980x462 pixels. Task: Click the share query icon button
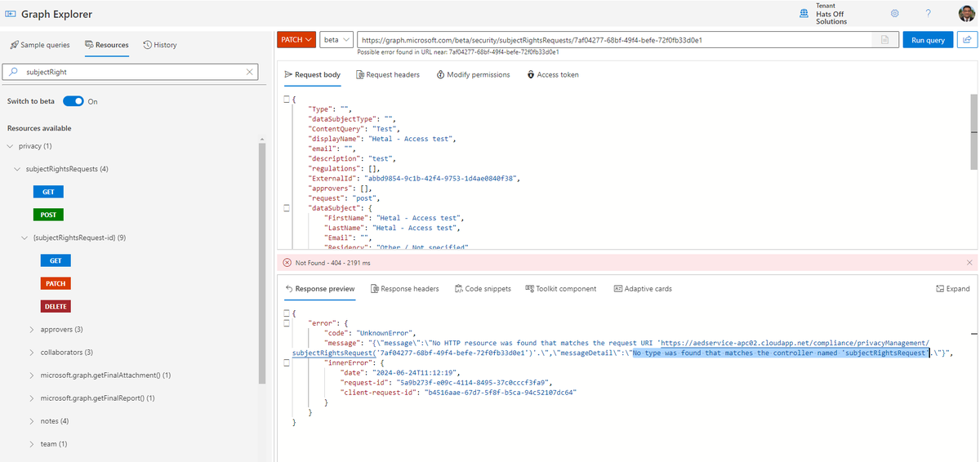coord(966,40)
